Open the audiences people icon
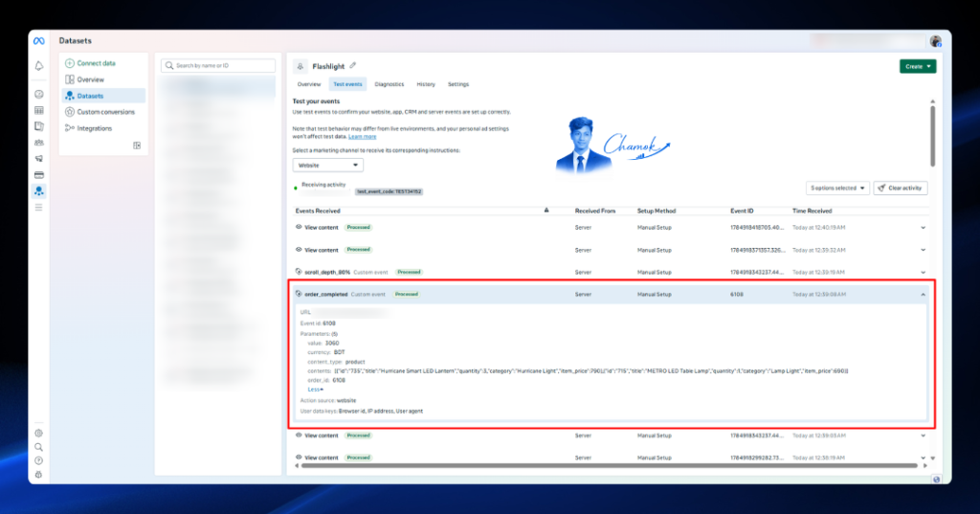 tap(38, 143)
